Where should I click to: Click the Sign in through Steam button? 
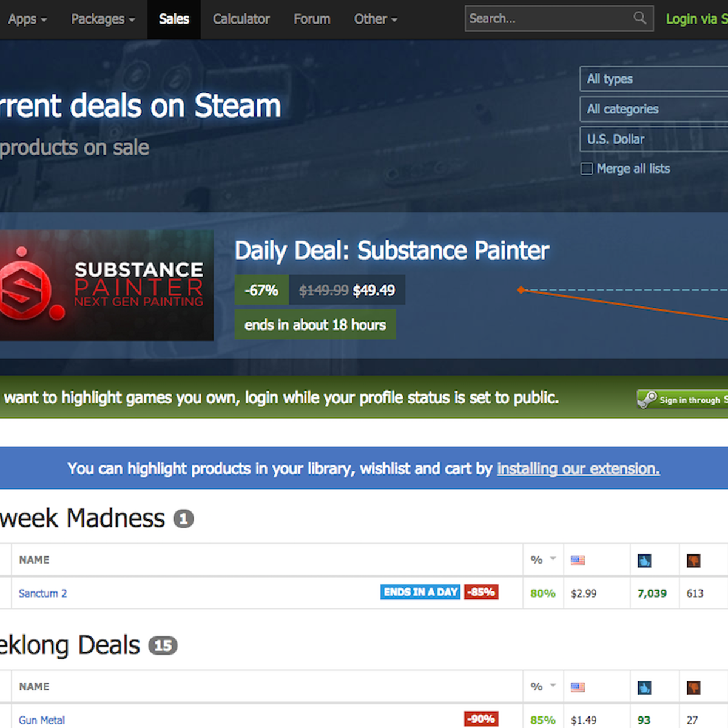coord(682,399)
